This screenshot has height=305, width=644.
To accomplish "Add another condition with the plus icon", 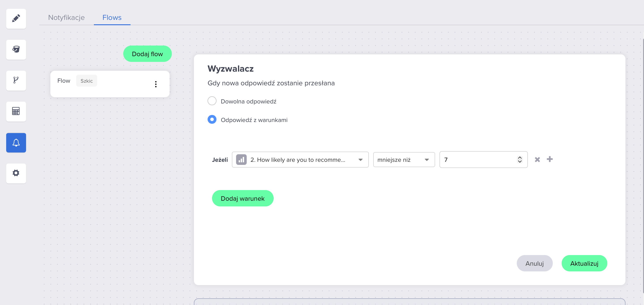I will tap(549, 159).
